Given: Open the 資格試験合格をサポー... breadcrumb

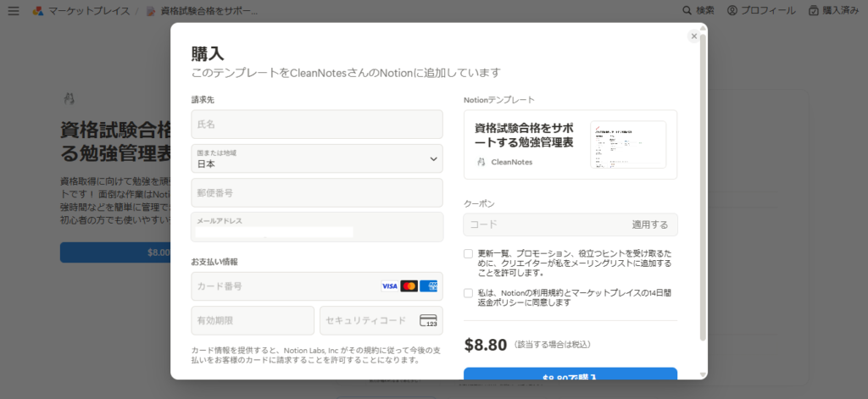Looking at the screenshot, I should pyautogui.click(x=209, y=10).
